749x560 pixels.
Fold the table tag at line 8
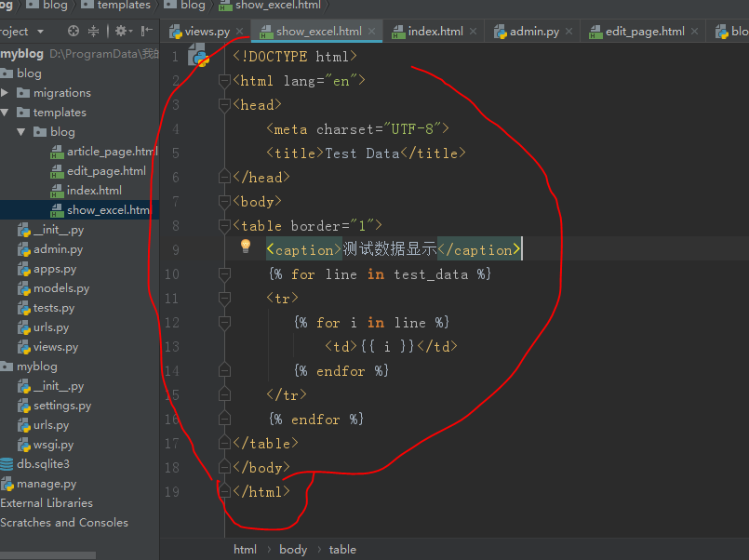[x=224, y=226]
